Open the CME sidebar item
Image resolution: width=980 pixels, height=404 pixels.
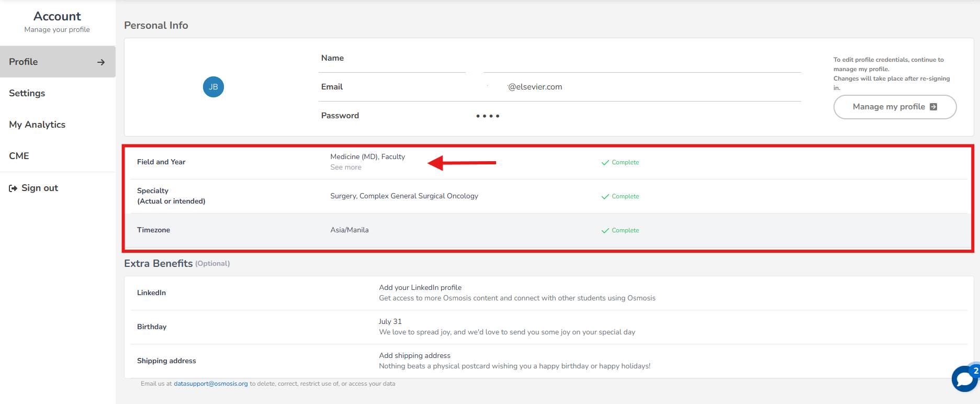(x=19, y=156)
